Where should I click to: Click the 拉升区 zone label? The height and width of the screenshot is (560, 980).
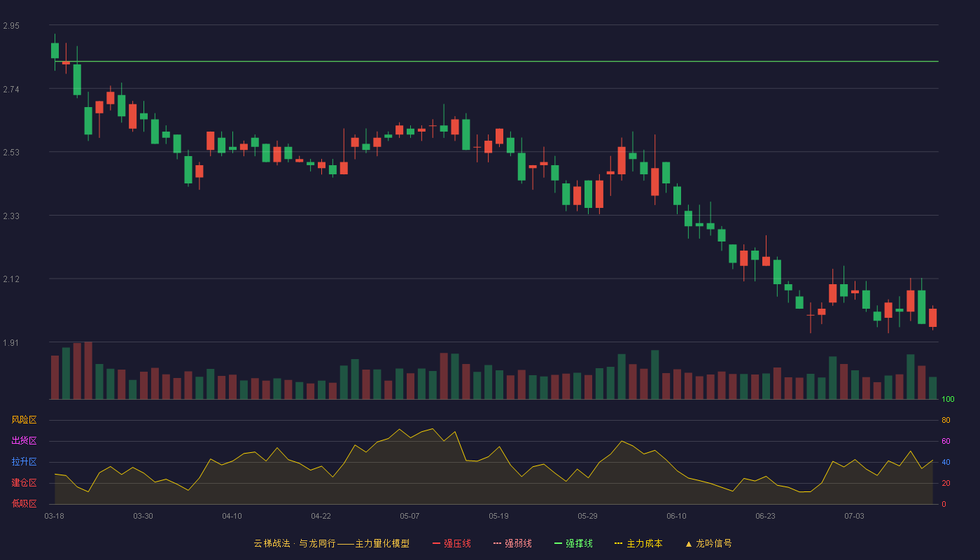point(24,462)
